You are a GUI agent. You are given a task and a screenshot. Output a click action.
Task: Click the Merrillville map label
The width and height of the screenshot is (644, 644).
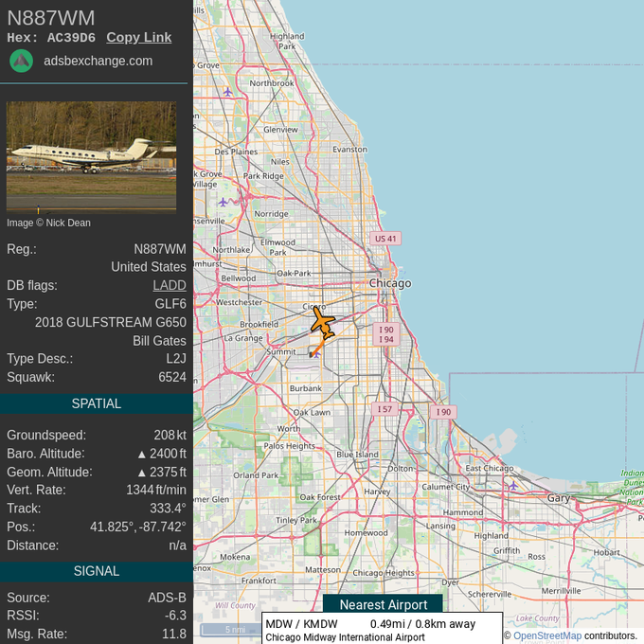[561, 591]
